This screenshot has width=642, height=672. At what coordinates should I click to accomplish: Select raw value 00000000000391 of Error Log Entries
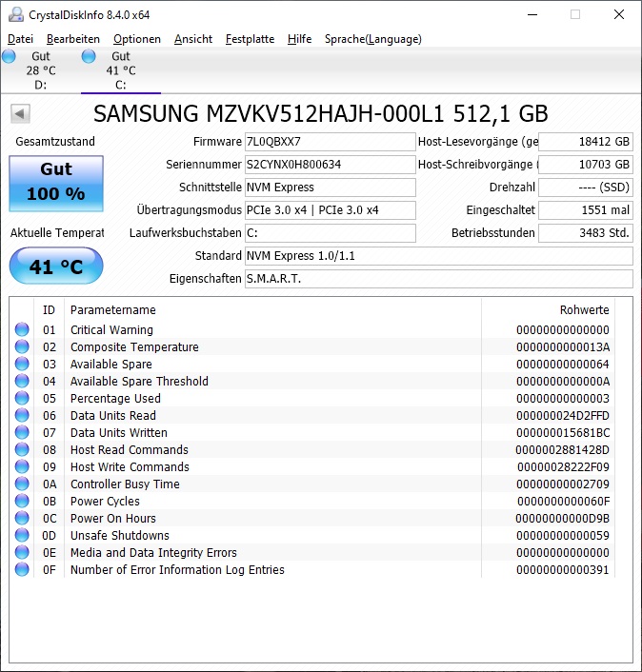point(563,569)
